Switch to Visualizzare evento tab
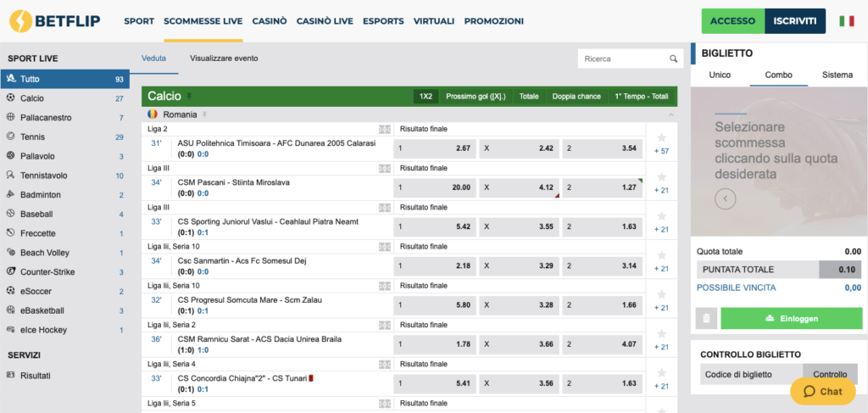 click(x=224, y=59)
